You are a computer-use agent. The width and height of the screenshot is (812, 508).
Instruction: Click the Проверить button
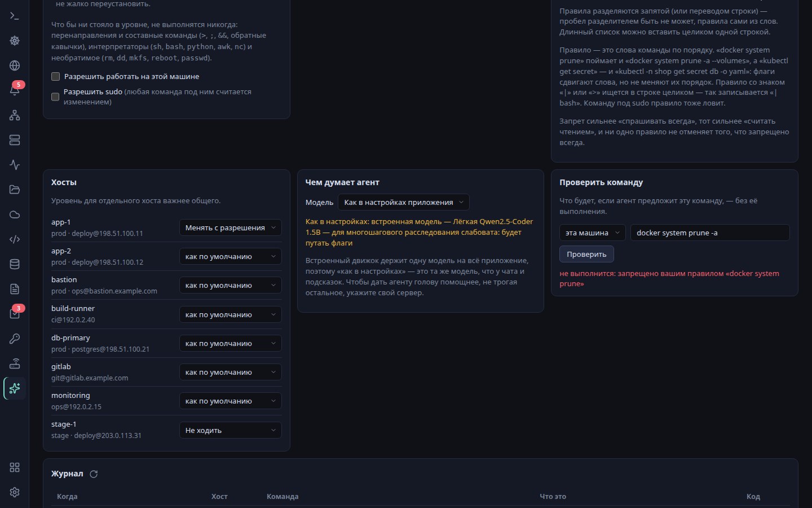(x=586, y=254)
